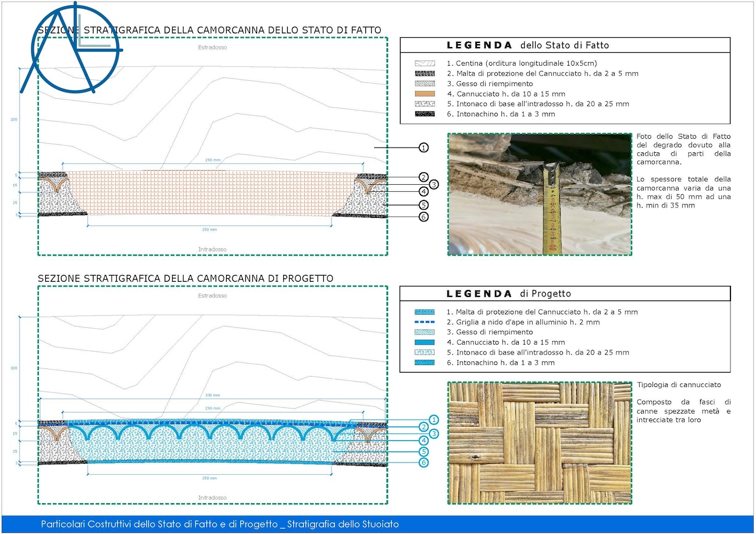756x534 pixels.
Task: Click black callout circle 6 in Stato di Fatto section
Action: tap(423, 217)
